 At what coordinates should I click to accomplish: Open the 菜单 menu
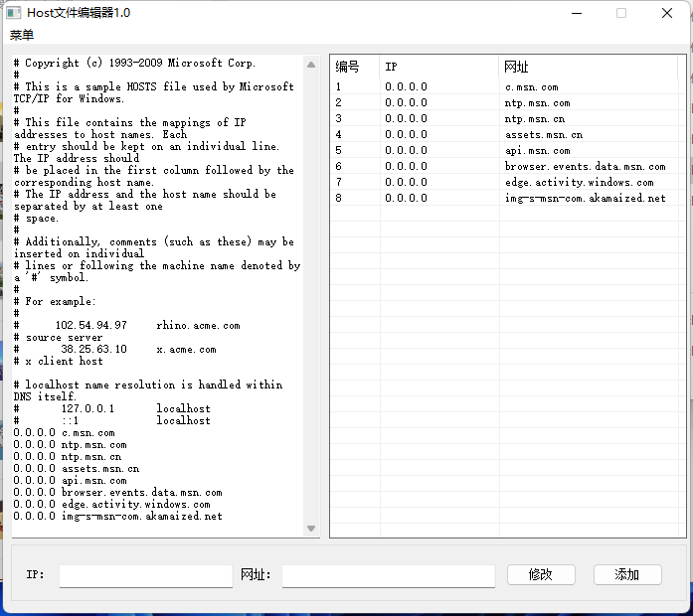22,35
